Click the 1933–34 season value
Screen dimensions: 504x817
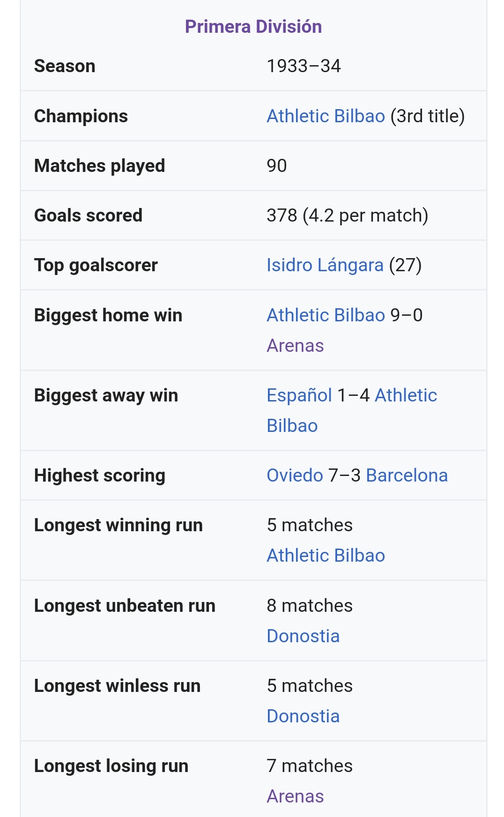[x=304, y=66]
